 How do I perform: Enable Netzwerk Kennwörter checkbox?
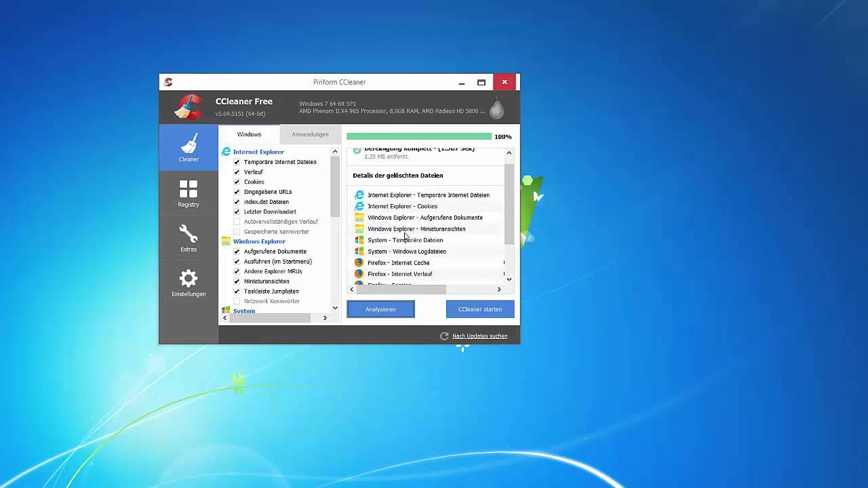tap(237, 301)
